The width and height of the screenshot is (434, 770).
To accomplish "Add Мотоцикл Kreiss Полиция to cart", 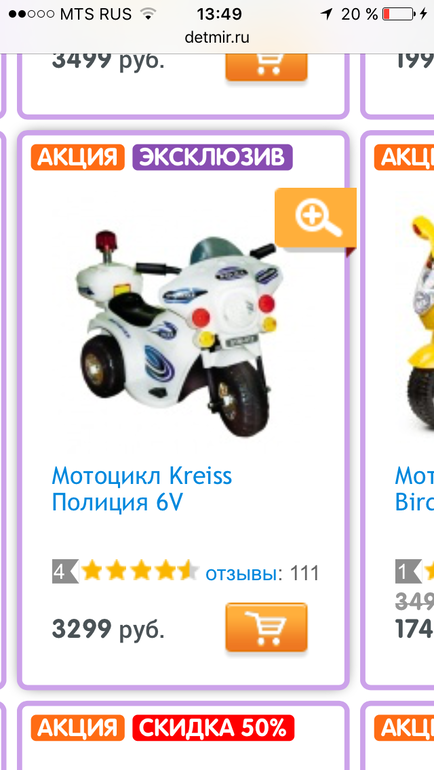I will (266, 627).
